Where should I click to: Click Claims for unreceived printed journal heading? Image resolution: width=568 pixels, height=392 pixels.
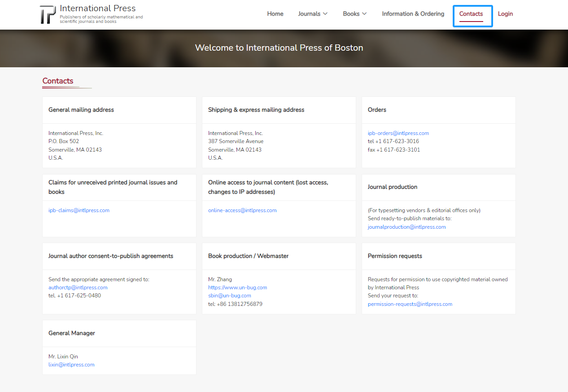tap(113, 187)
